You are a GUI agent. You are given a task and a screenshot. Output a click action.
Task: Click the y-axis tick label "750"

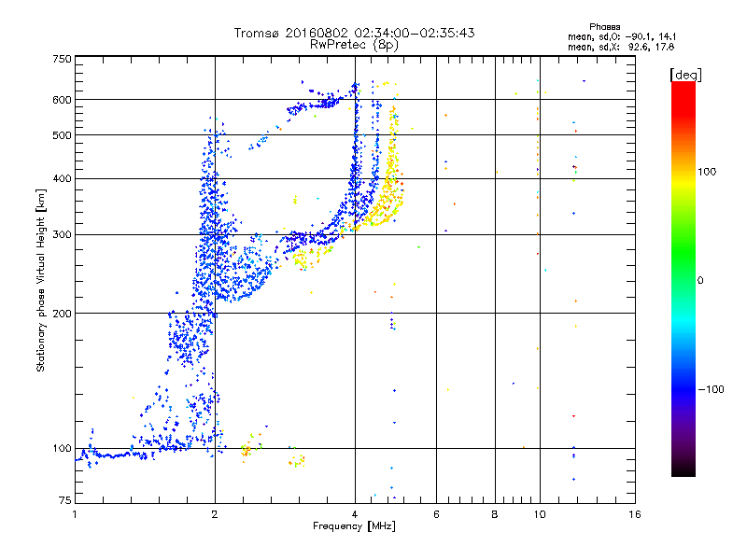pyautogui.click(x=62, y=59)
